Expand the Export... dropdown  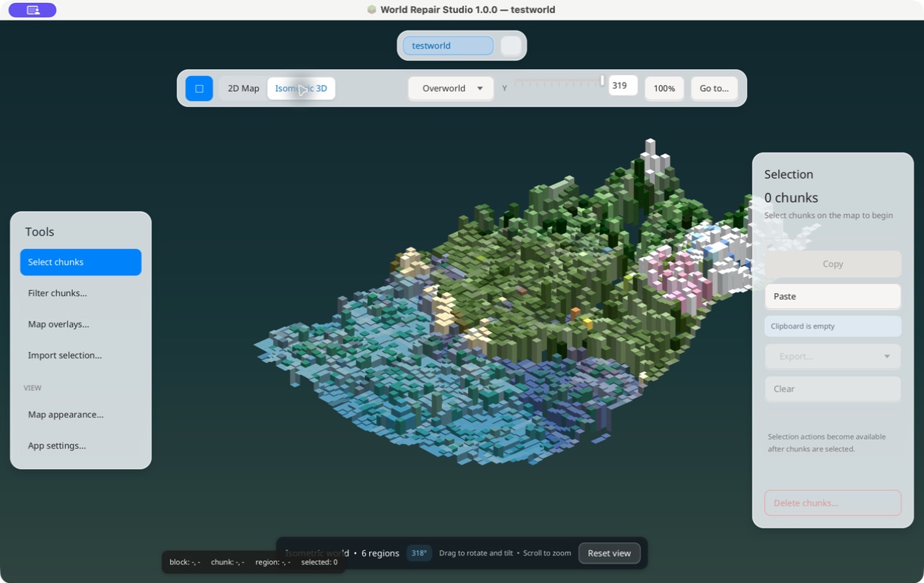pos(833,356)
